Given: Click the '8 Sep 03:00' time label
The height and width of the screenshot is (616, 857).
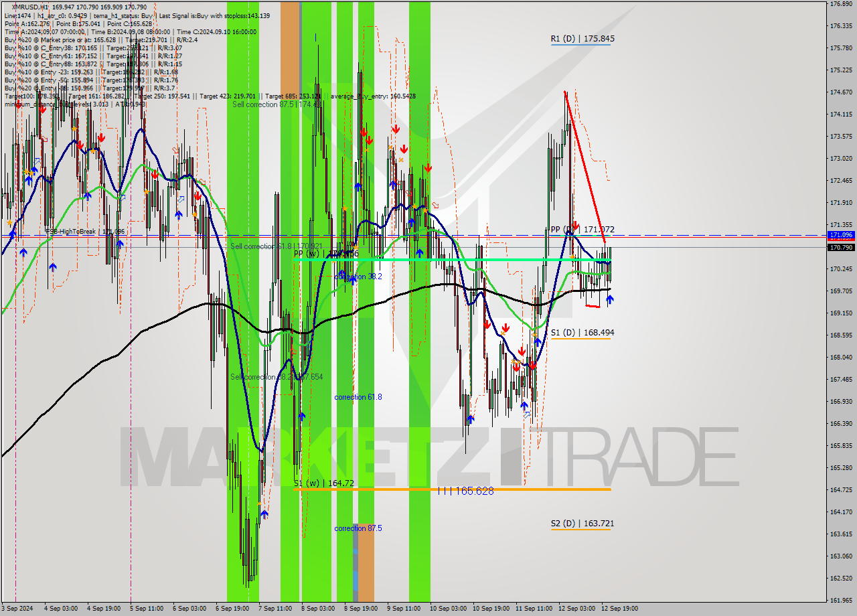Looking at the screenshot, I should (x=318, y=609).
